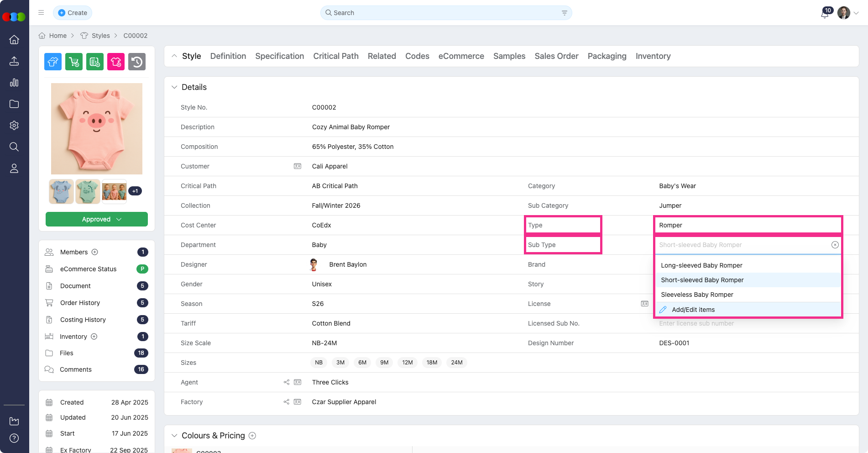Open the upload tray sidebar icon
This screenshot has width=868, height=453.
14,61
